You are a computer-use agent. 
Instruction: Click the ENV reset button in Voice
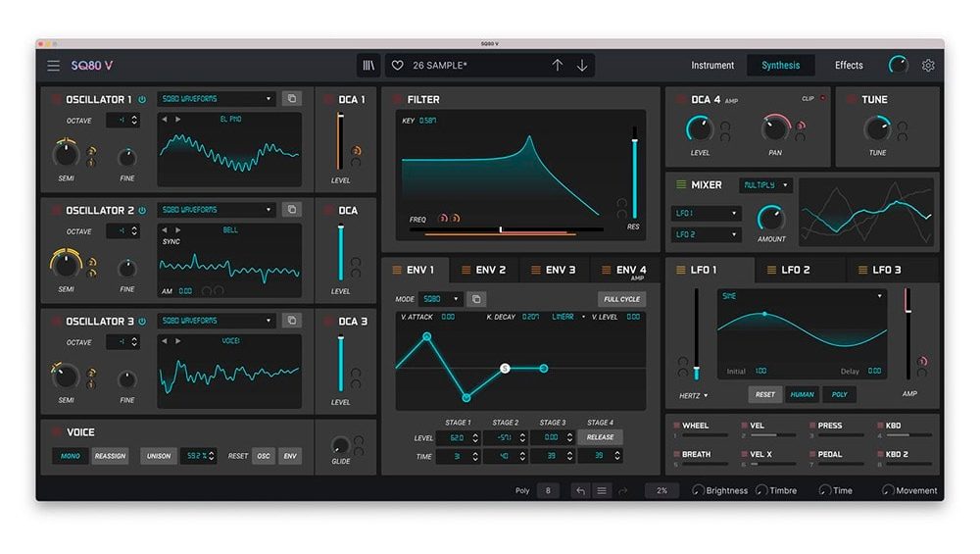(290, 456)
